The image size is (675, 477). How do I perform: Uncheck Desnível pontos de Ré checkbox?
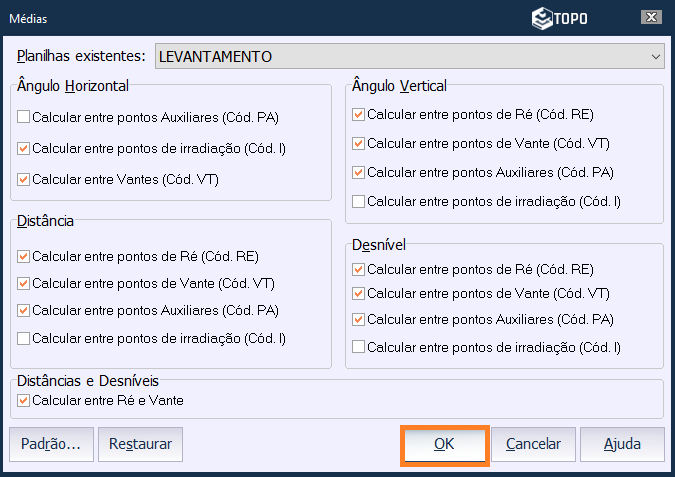point(359,269)
